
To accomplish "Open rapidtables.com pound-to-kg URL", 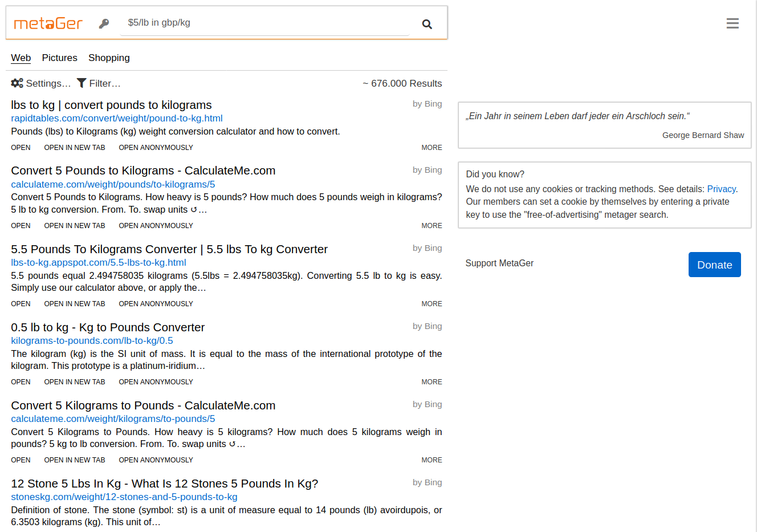I will [x=117, y=119].
